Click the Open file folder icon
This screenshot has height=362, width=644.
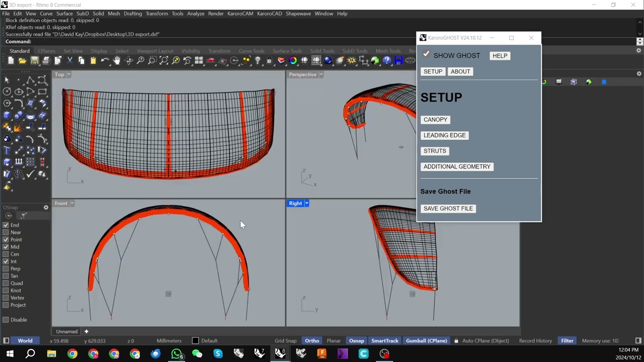click(23, 61)
